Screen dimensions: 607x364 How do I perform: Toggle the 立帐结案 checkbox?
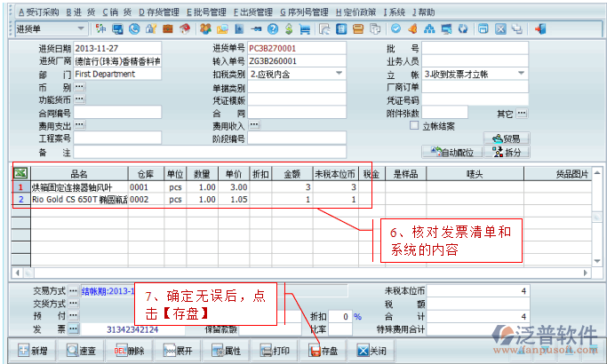click(x=414, y=125)
